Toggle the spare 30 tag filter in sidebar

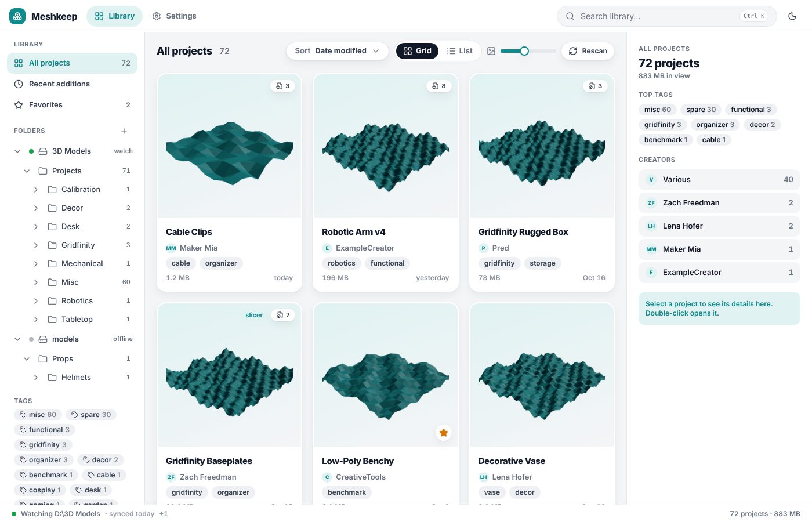pos(90,415)
